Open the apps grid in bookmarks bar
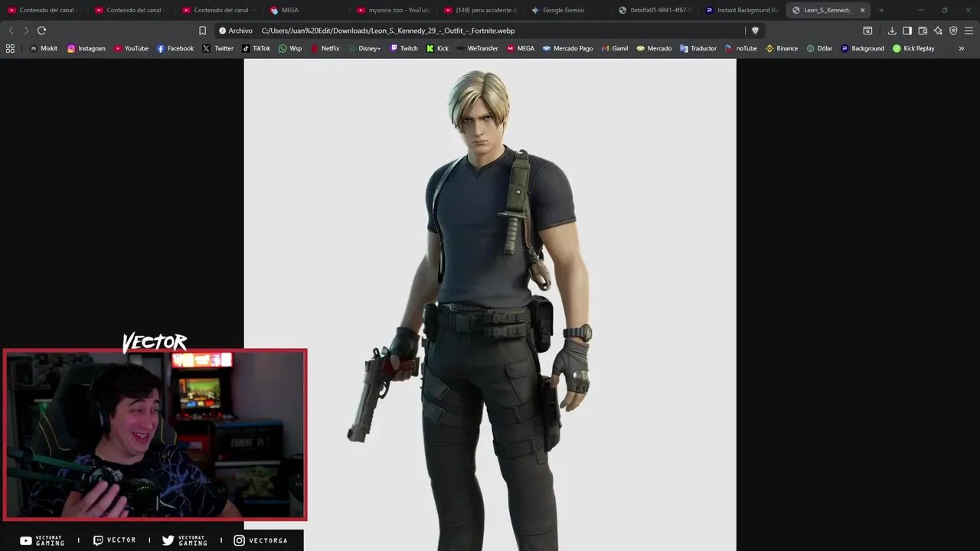 10,48
